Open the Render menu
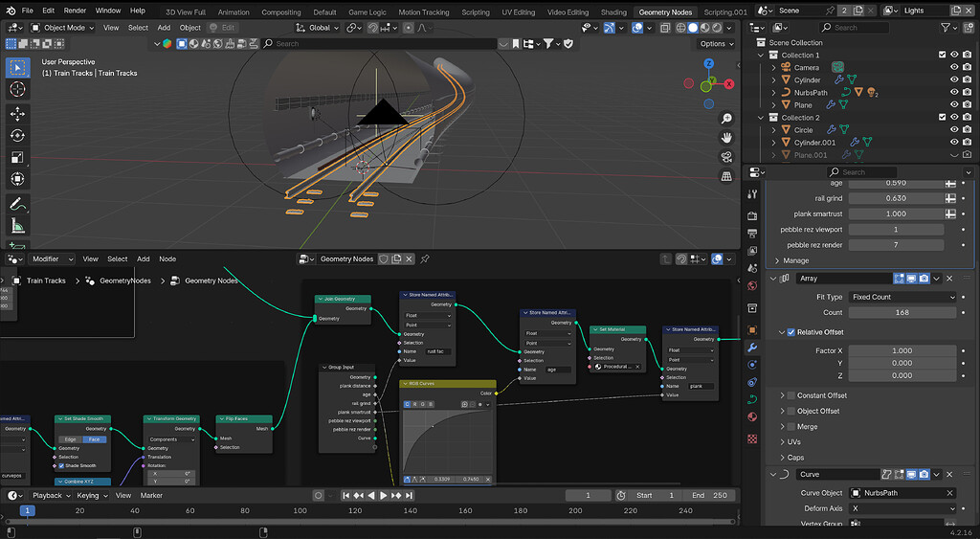This screenshot has width=980, height=539. point(75,11)
